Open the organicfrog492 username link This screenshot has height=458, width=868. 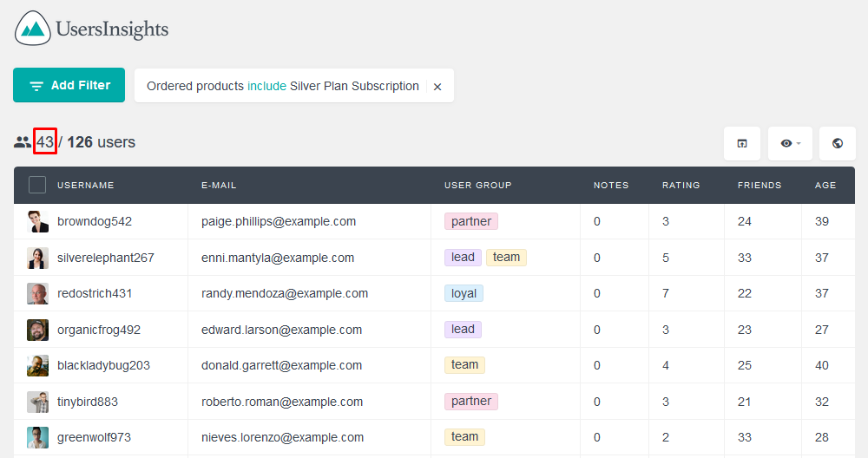pos(99,330)
